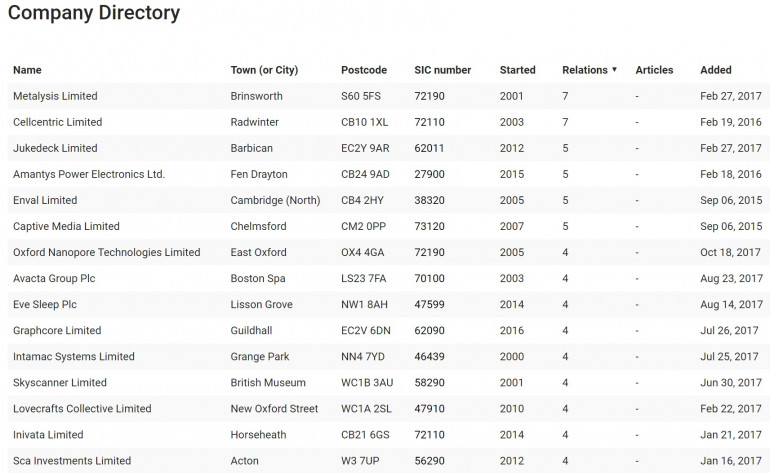Screen dimensions: 770x473
Task: Select postcode 'CM2 0PP'
Action: click(x=363, y=226)
